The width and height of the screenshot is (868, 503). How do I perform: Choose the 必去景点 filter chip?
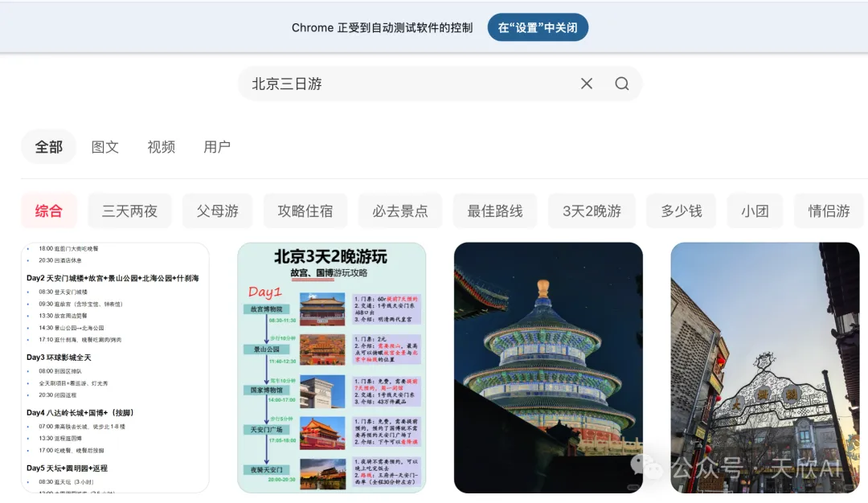point(400,211)
